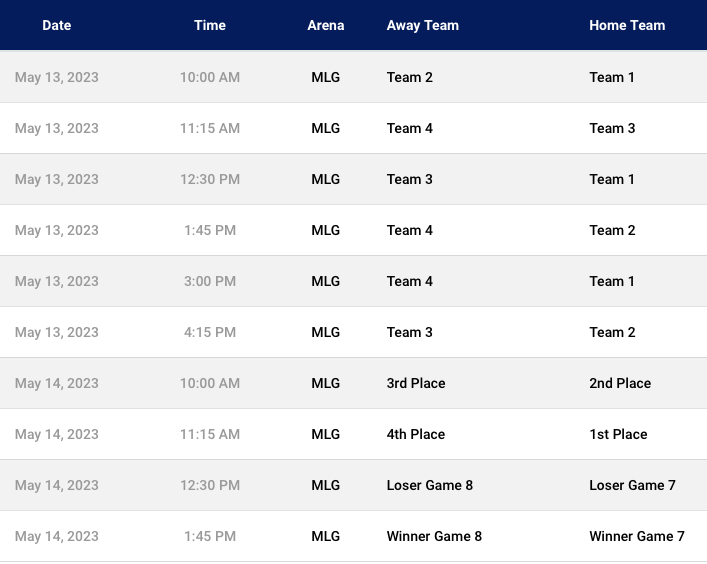This screenshot has height=564, width=707.
Task: Click the 11:15 AM time on May 13
Action: click(x=210, y=128)
